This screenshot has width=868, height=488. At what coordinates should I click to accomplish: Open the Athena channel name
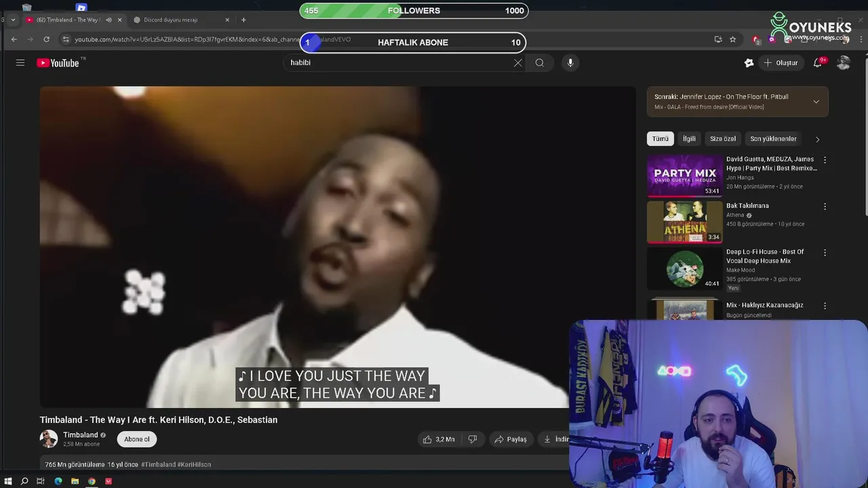coord(735,215)
